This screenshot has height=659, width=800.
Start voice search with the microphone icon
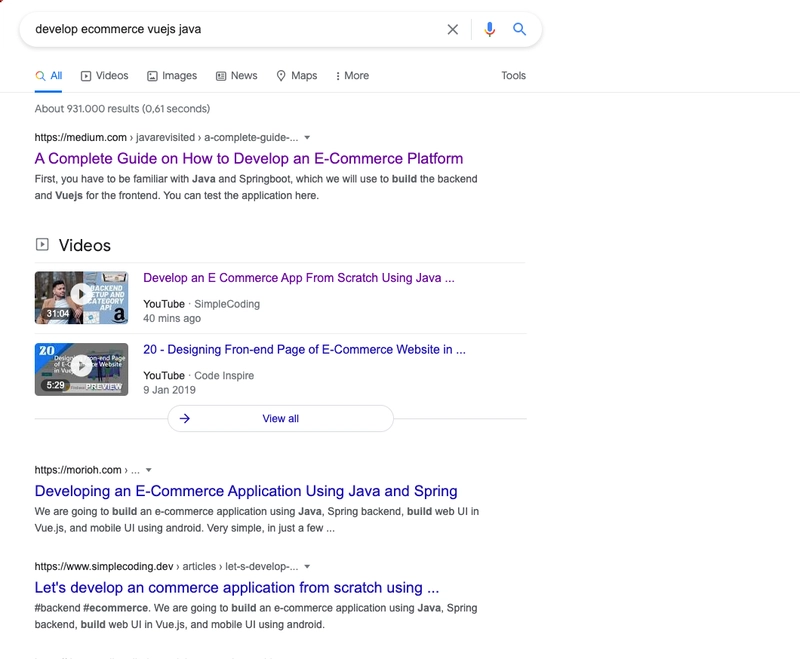489,30
